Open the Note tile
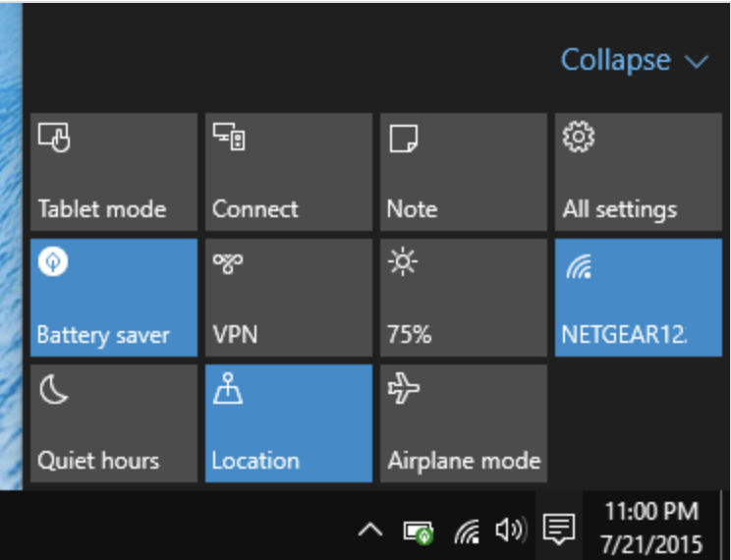 point(464,172)
